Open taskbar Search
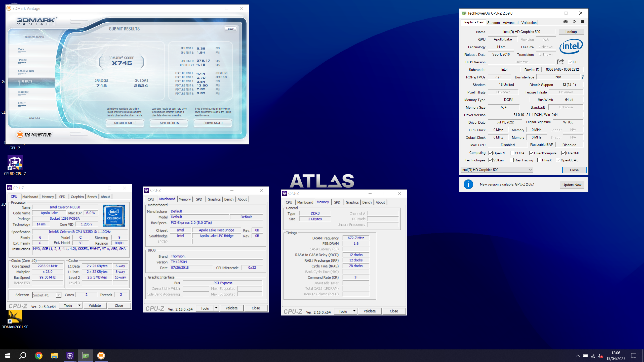Screen dimensions: 644x362 (x=23, y=355)
